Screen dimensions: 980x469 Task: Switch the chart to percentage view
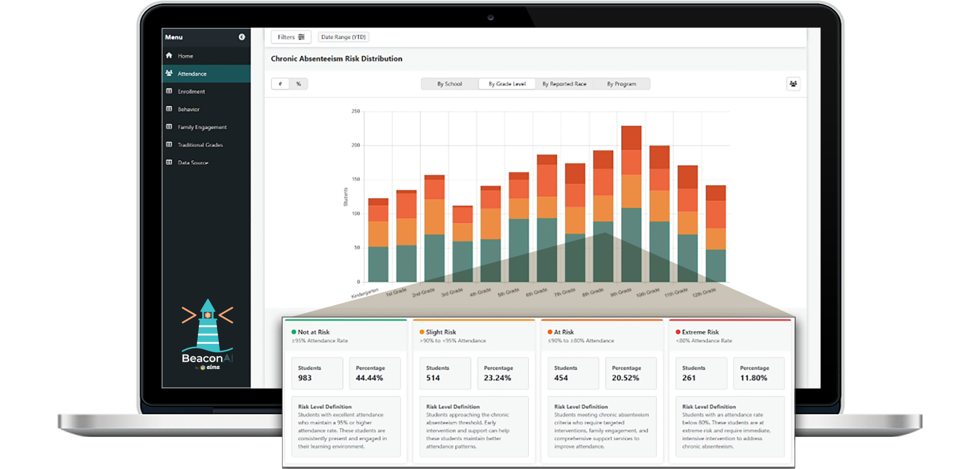[299, 84]
